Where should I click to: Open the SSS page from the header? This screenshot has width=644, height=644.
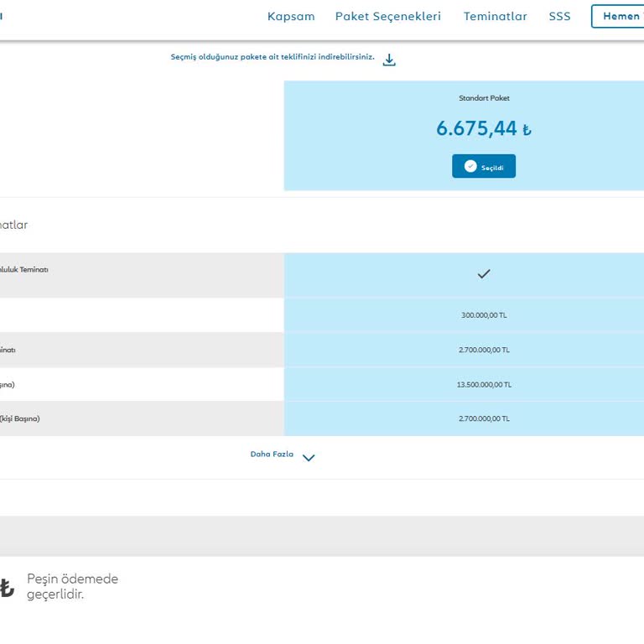pos(559,17)
